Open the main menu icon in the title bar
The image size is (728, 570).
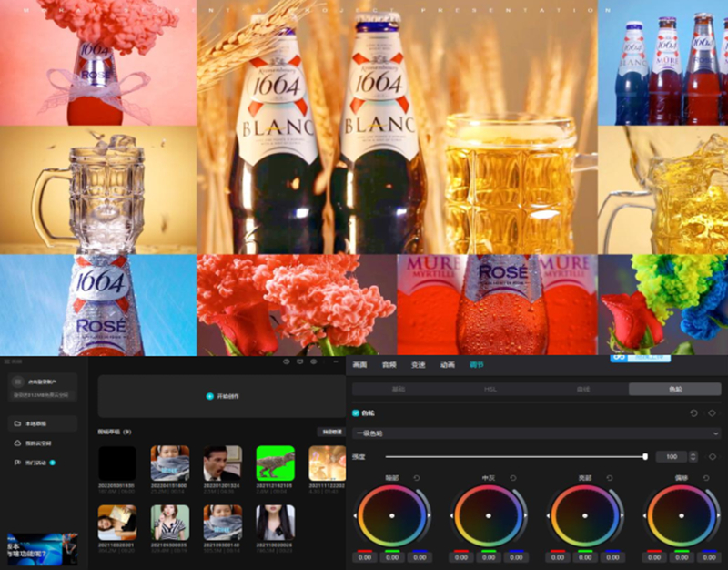click(7, 361)
